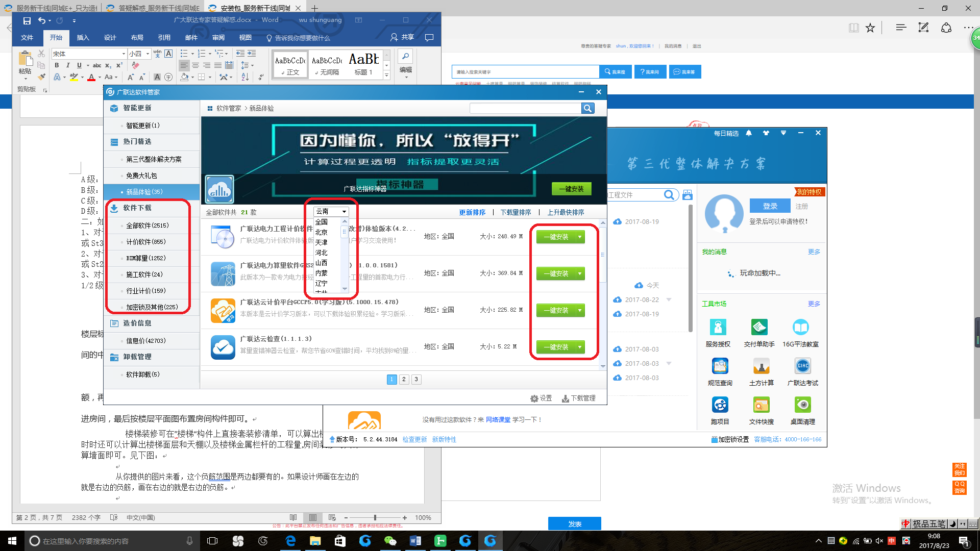Open settings gear in software manager footer

pyautogui.click(x=534, y=398)
